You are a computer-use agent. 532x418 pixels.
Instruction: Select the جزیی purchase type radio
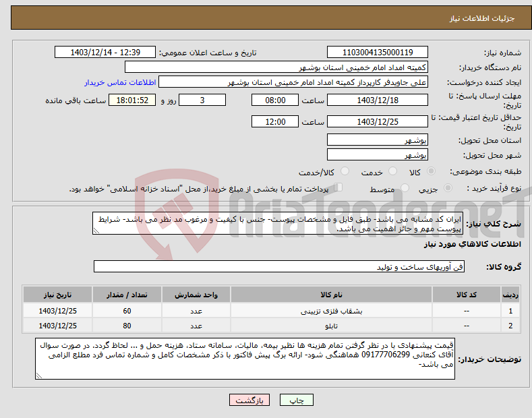448,188
